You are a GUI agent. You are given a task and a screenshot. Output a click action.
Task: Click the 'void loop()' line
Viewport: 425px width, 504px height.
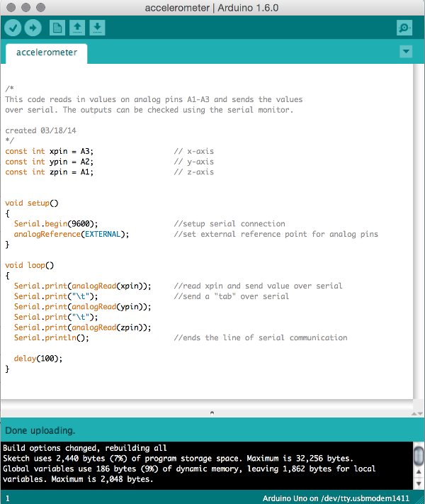pyautogui.click(x=29, y=265)
